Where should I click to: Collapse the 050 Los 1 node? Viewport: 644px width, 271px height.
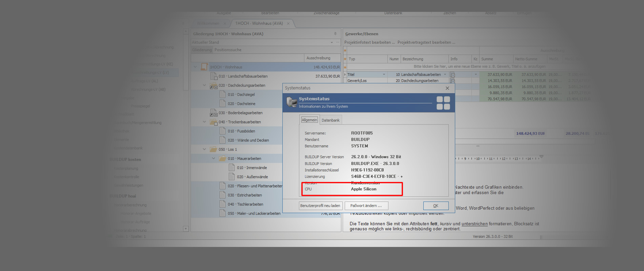204,149
